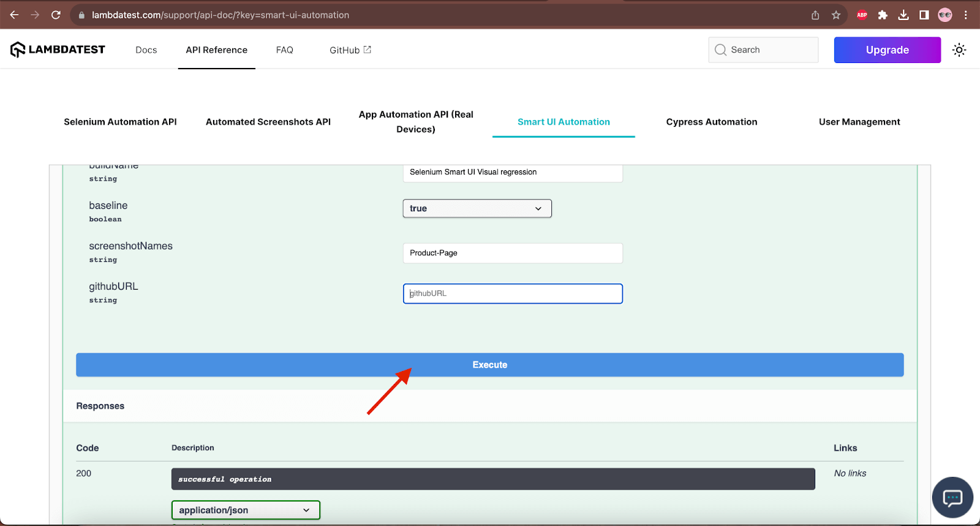Click the githubURL parameter label
This screenshot has width=980, height=526.
pyautogui.click(x=114, y=287)
